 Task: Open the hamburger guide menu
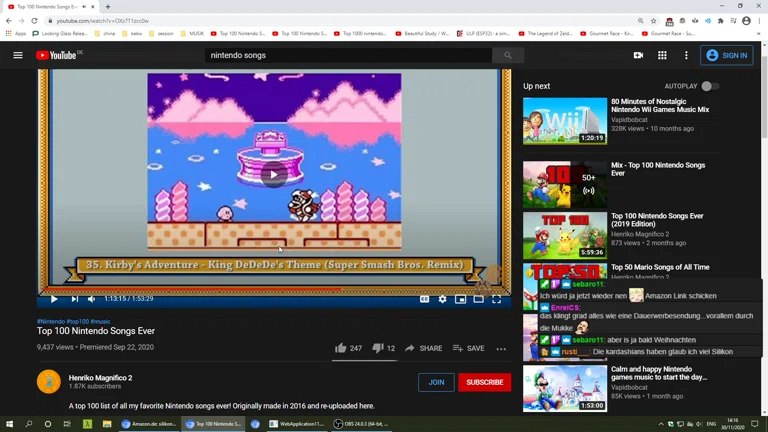[x=18, y=56]
